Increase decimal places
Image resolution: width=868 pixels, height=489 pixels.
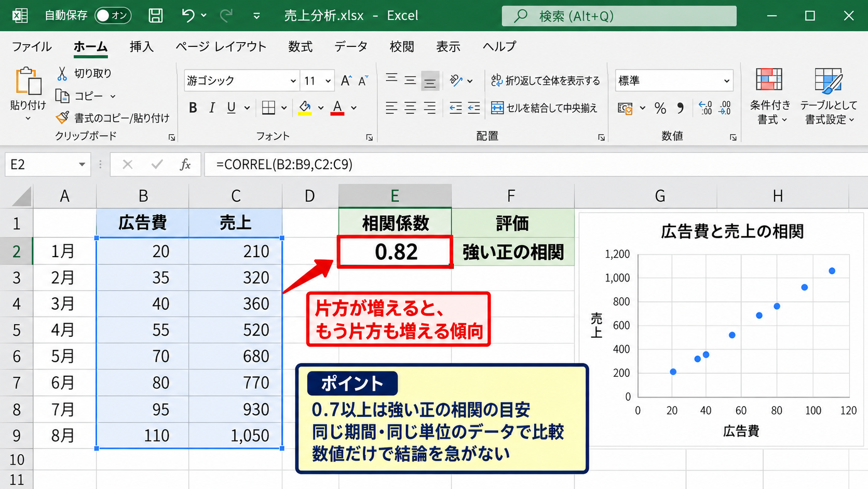[705, 108]
